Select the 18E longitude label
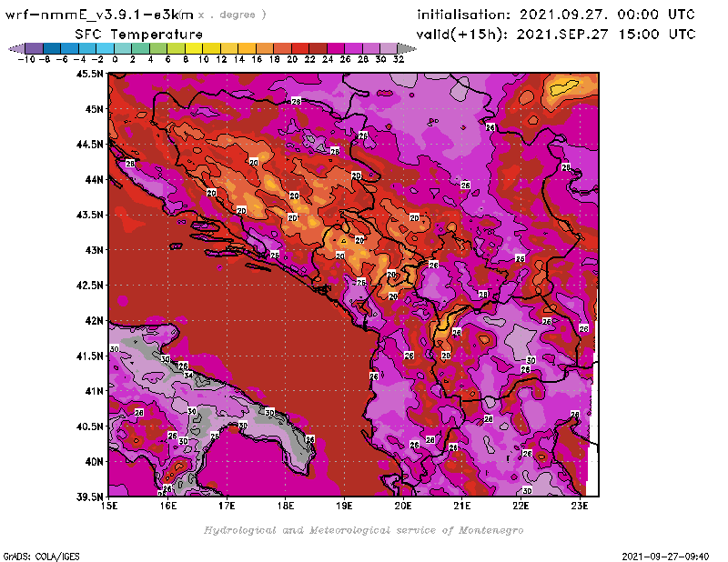This screenshot has width=728, height=562. coord(286,506)
